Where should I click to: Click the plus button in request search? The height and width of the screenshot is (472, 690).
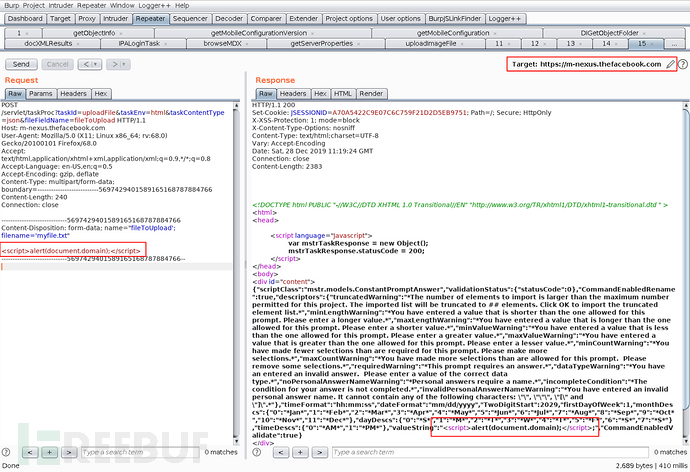(x=49, y=452)
